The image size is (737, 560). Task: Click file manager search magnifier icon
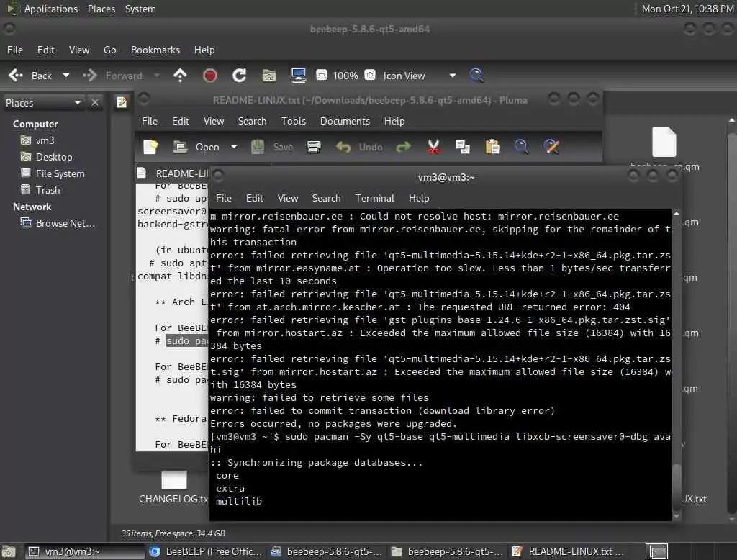(x=476, y=76)
